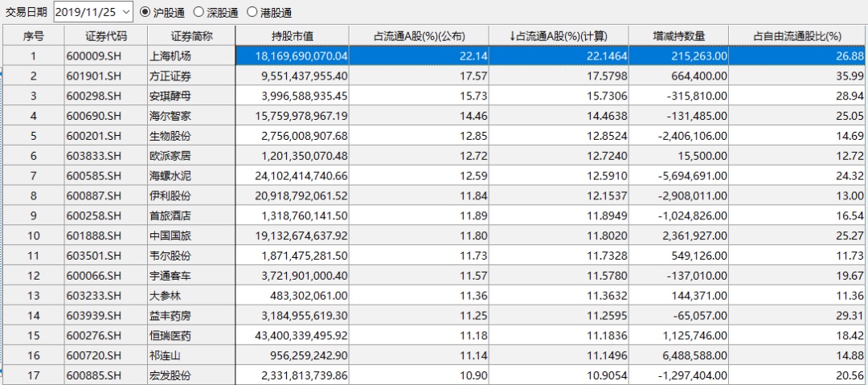Select the 沪股通 radio button

pyautogui.click(x=145, y=11)
